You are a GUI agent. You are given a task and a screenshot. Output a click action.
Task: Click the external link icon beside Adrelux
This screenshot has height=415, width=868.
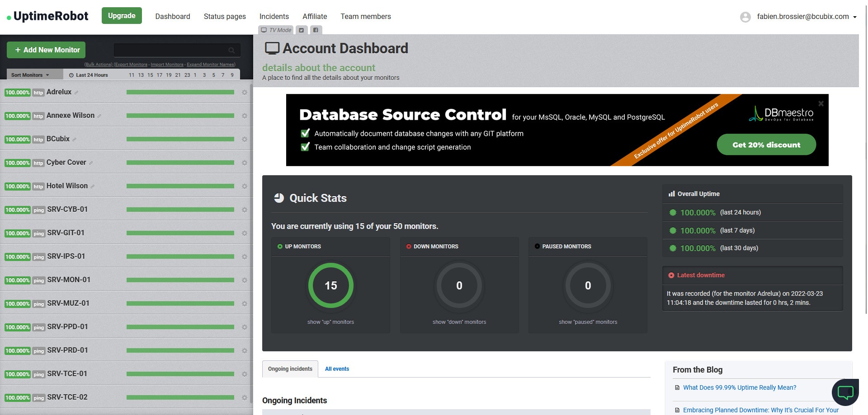coord(76,93)
